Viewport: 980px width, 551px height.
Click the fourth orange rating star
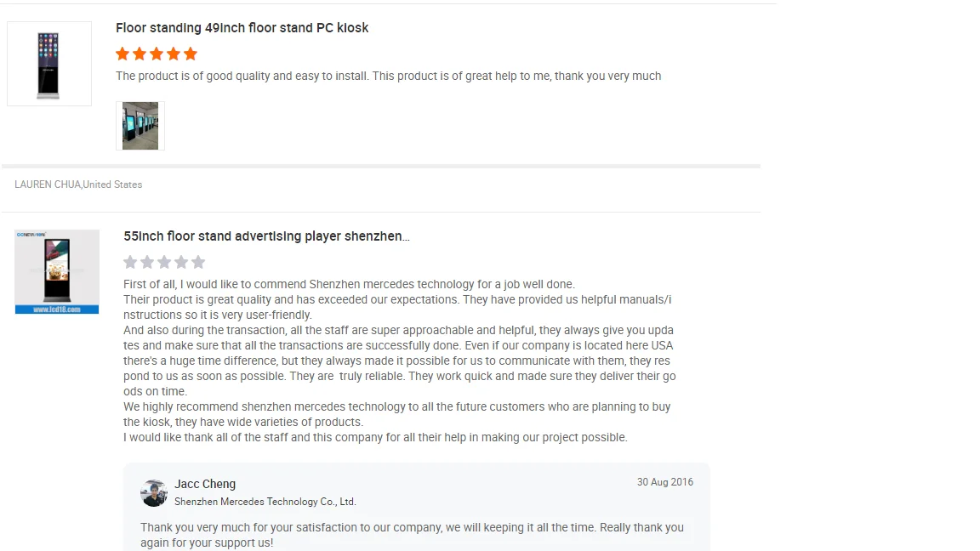[x=174, y=54]
